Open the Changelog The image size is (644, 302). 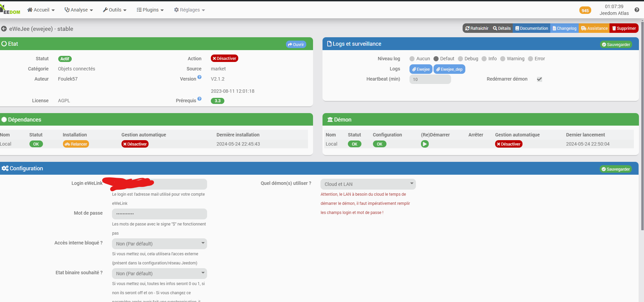[564, 28]
